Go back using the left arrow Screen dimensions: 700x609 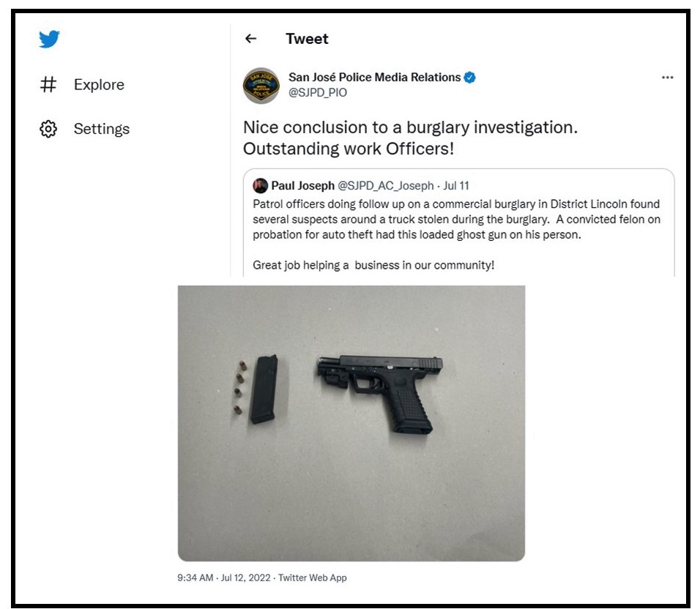click(251, 39)
